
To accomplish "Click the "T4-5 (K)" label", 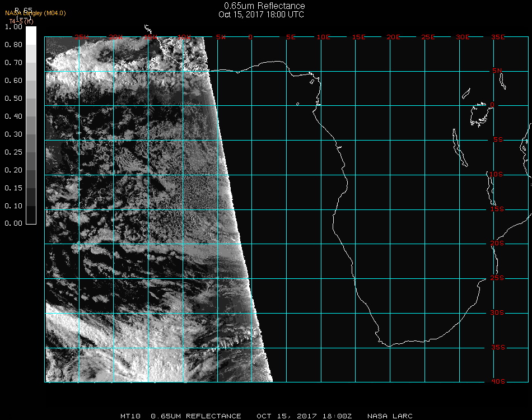I will pos(21,21).
